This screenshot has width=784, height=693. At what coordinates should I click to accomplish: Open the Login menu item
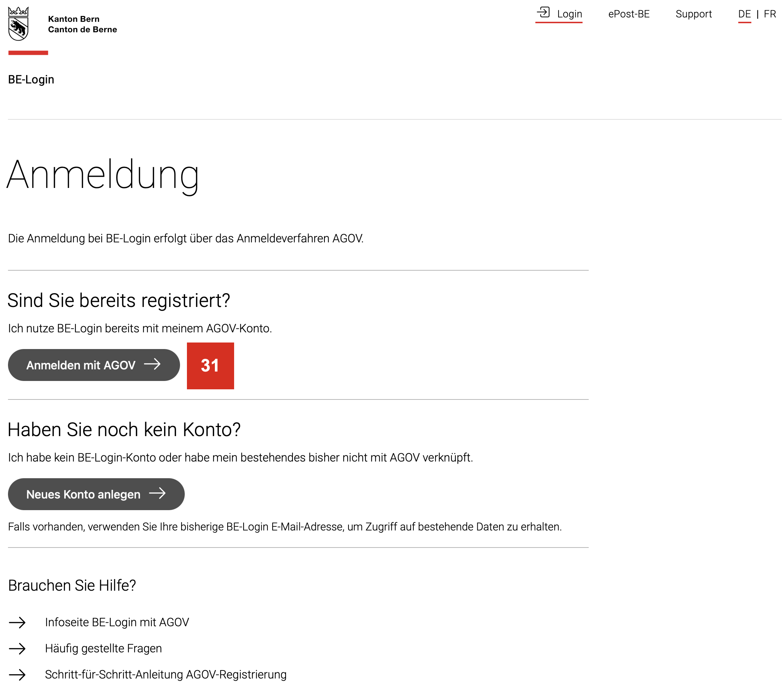559,14
